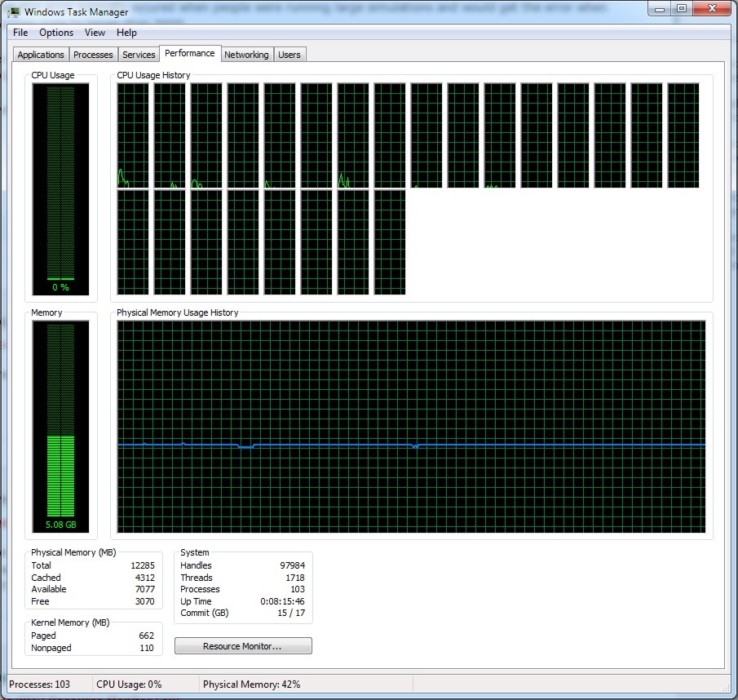Image resolution: width=738 pixels, height=700 pixels.
Task: Click the System group label
Action: tap(195, 552)
